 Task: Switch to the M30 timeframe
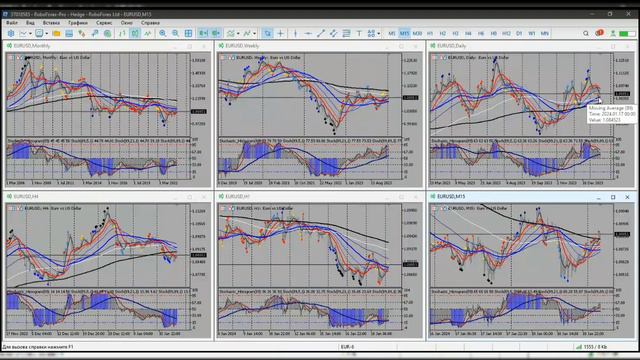click(x=417, y=33)
